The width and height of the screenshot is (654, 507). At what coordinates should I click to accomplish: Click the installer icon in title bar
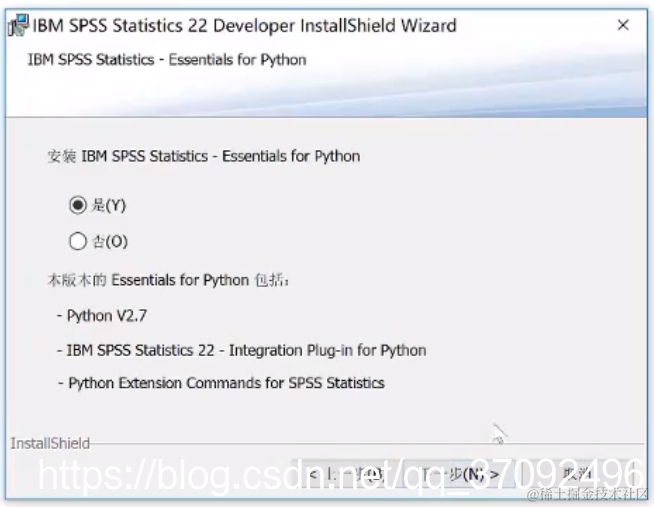(18, 25)
